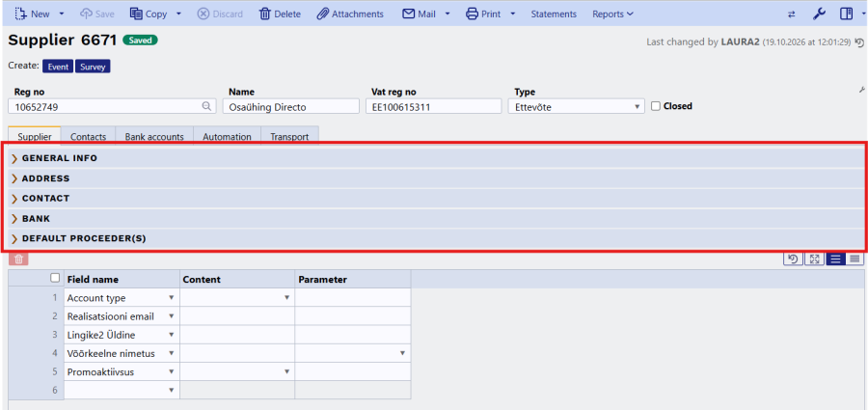Open the large wrench settings icon in the toolbar

819,14
